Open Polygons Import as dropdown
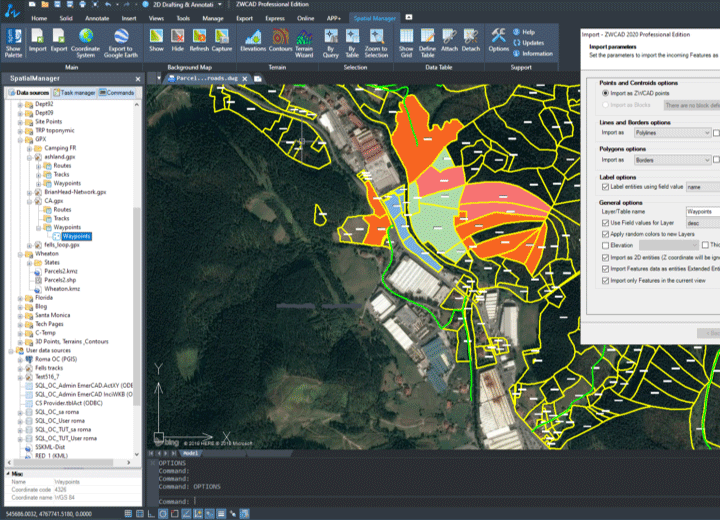Image resolution: width=720 pixels, height=520 pixels. coord(672,160)
